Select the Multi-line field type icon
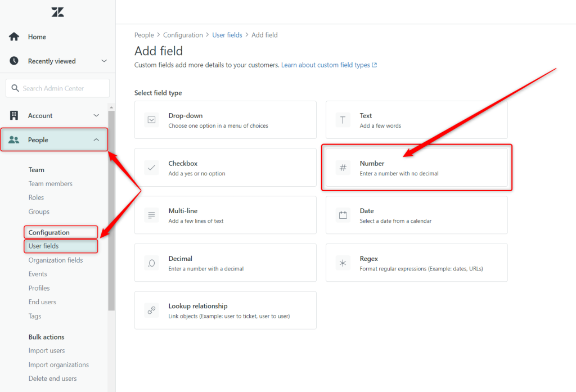The image size is (576, 392). click(151, 215)
